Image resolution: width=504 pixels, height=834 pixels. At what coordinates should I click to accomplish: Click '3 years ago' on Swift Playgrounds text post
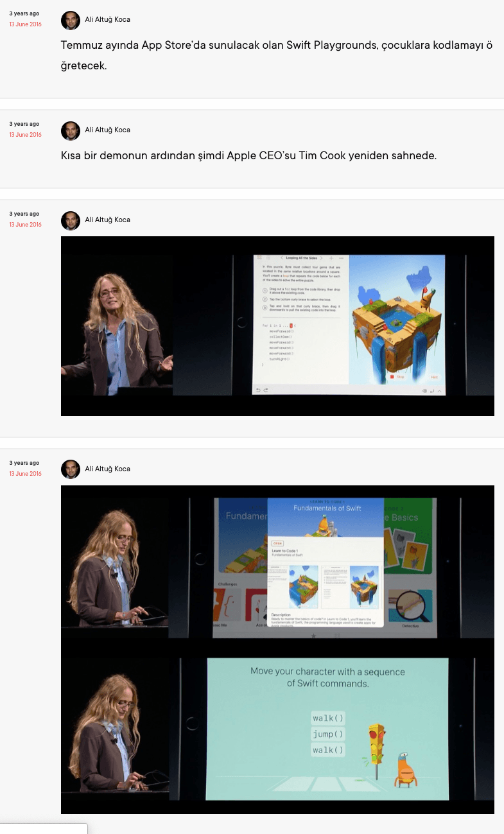(24, 13)
